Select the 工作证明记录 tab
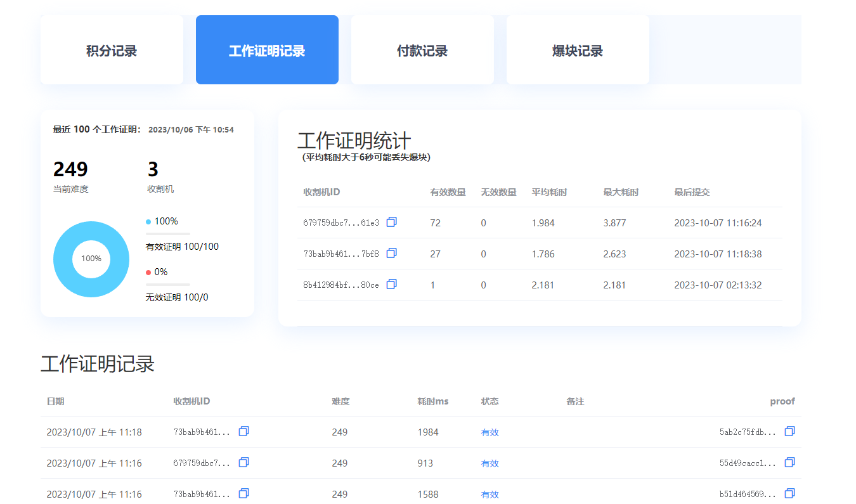 [x=267, y=51]
